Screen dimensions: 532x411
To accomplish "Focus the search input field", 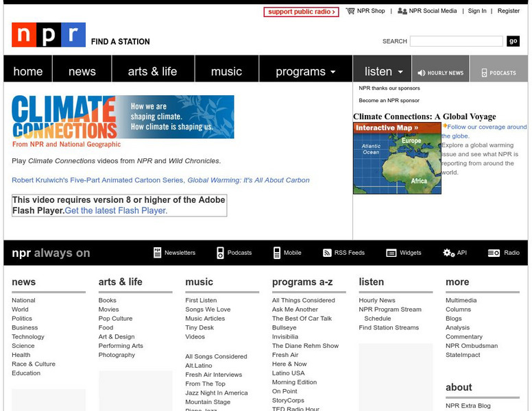I will (x=457, y=41).
